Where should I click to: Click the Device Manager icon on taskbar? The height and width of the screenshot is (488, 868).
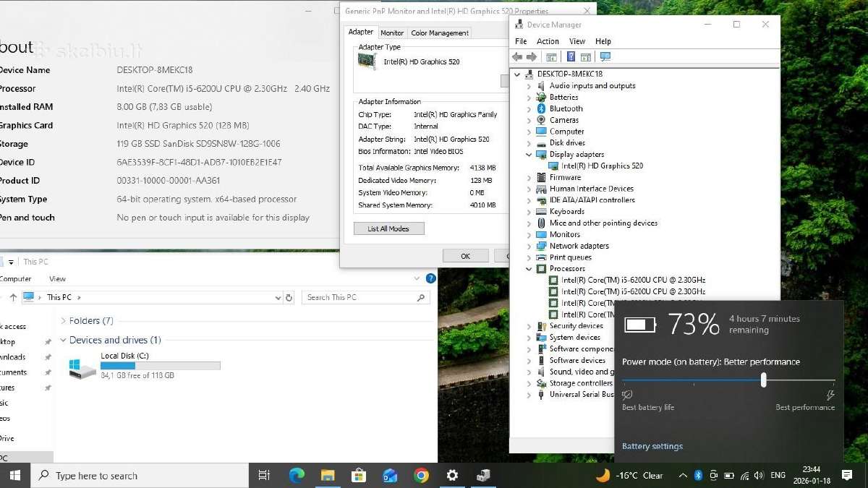pyautogui.click(x=483, y=475)
